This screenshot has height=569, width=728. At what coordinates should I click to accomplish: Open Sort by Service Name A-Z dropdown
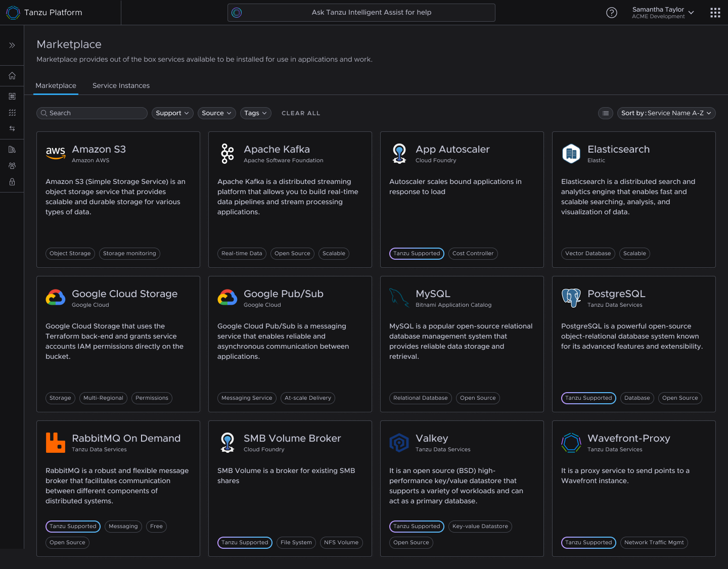click(x=666, y=113)
